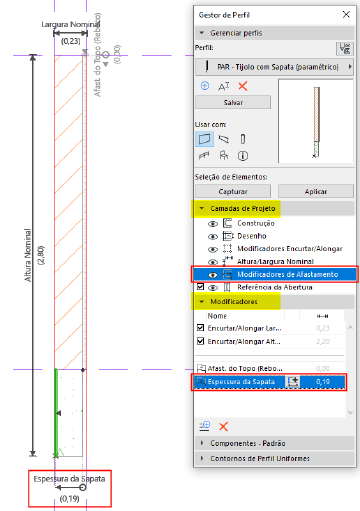360x511 pixels.
Task: Uncheck Encurtar/Alongar Lar... checkbox
Action: click(200, 328)
